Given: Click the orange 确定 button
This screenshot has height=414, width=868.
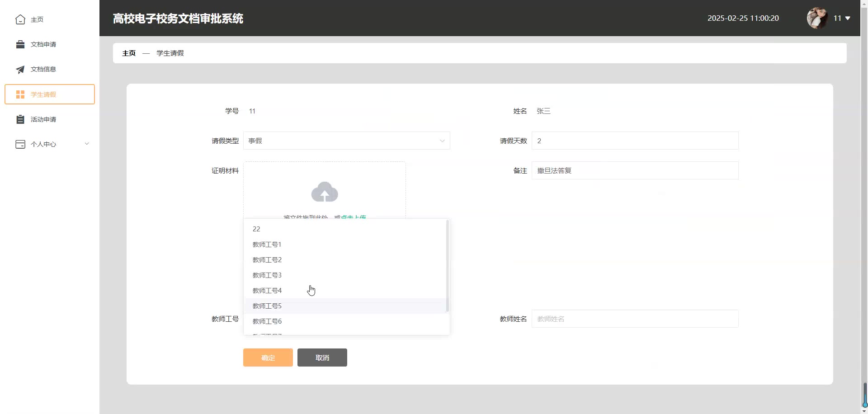Looking at the screenshot, I should click(268, 358).
